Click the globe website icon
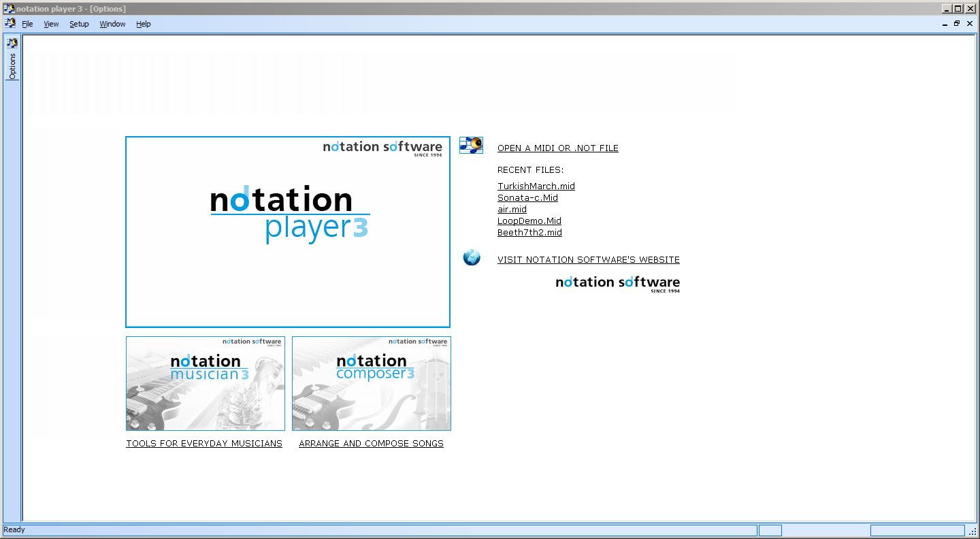980x539 pixels. coord(472,257)
